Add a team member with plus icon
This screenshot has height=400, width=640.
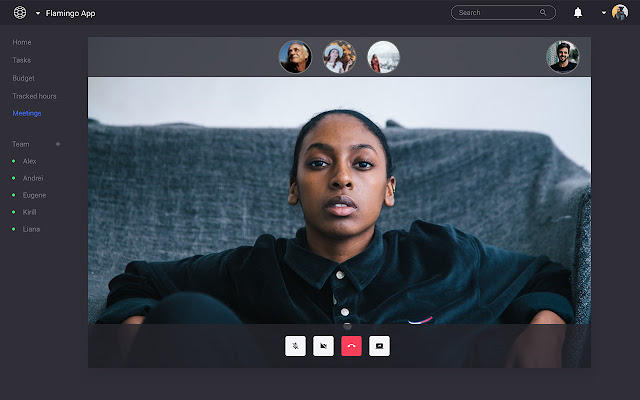(x=58, y=144)
